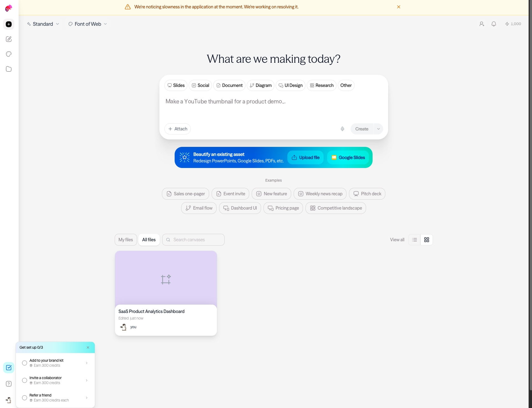The width and height of the screenshot is (532, 408).
Task: Open the edit pencil icon in sidebar
Action: (x=9, y=39)
